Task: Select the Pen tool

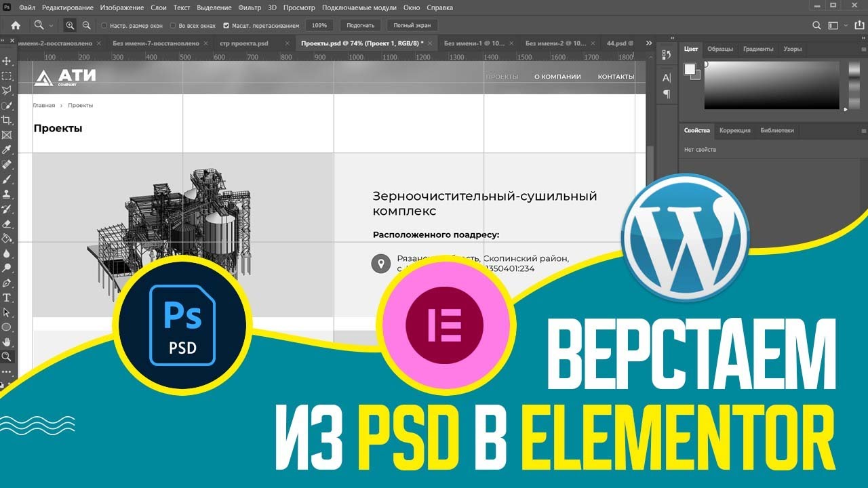Action: tap(7, 283)
